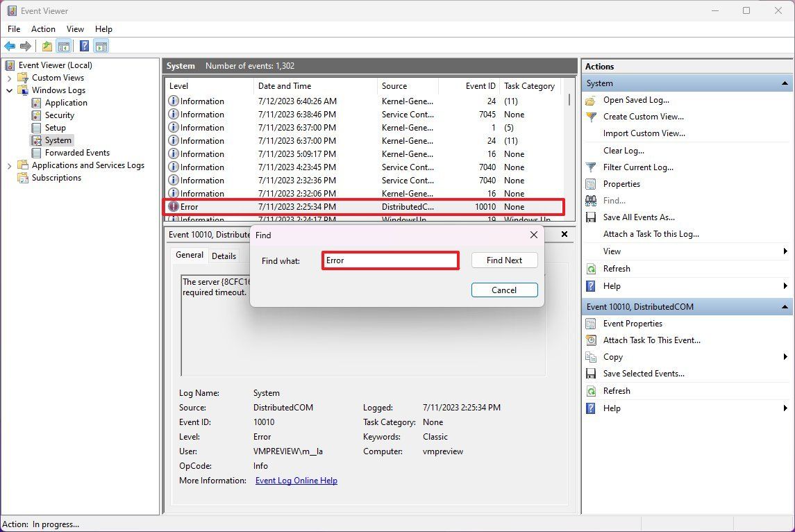Expand the Applications and Services Logs node
This screenshot has width=795, height=532.
[10, 165]
